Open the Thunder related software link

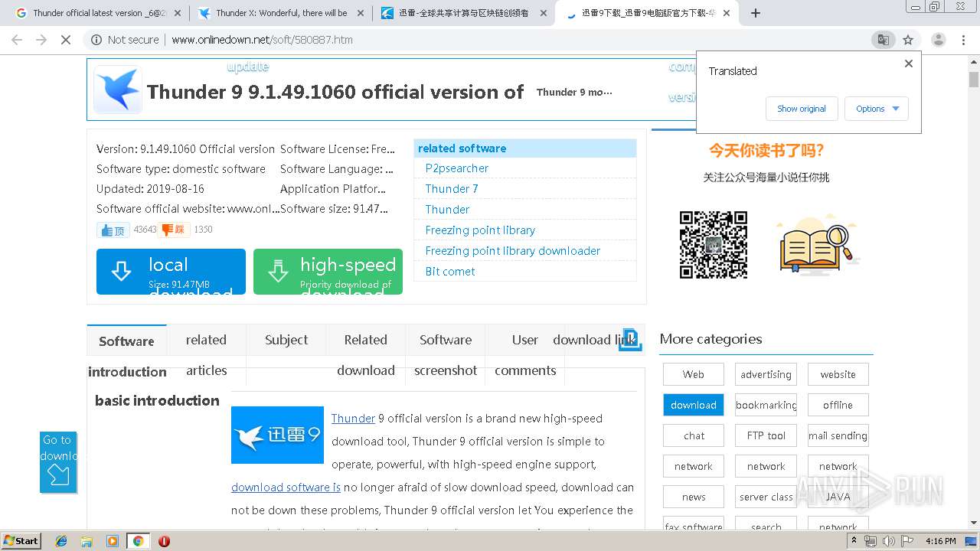[447, 210]
